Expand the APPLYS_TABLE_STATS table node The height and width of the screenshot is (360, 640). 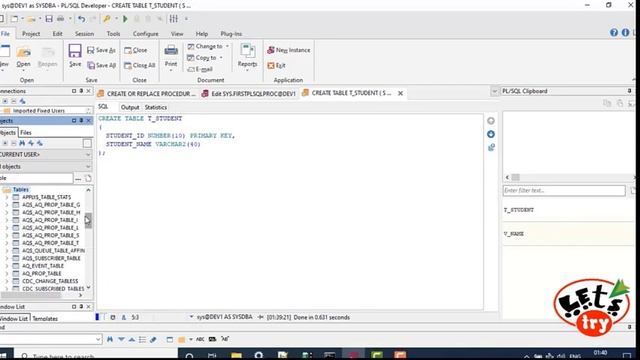pyautogui.click(x=7, y=197)
